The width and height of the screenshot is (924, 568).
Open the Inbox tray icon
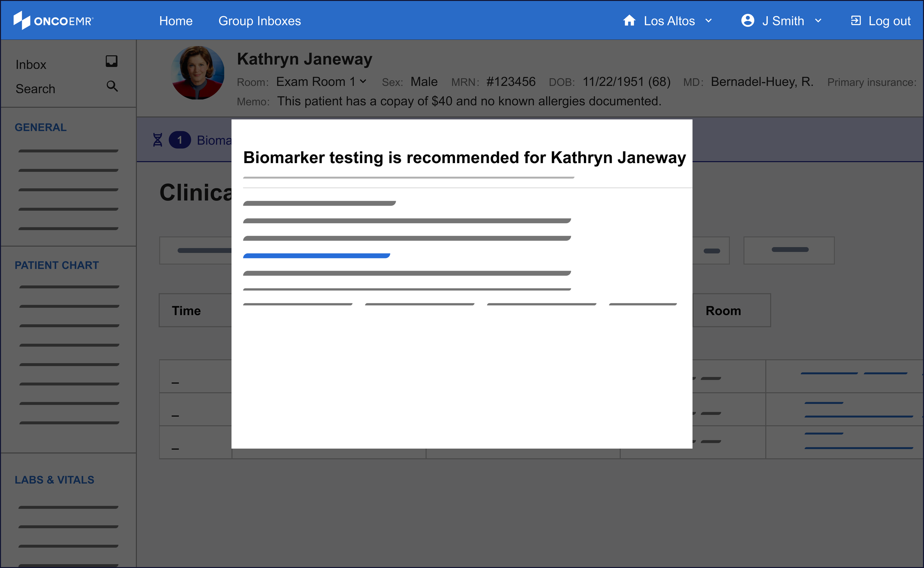pyautogui.click(x=112, y=61)
